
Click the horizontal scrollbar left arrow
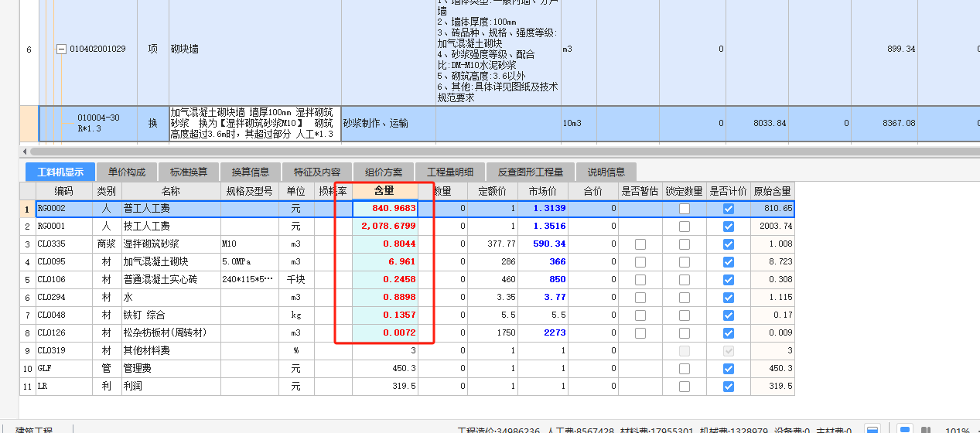coord(24,151)
